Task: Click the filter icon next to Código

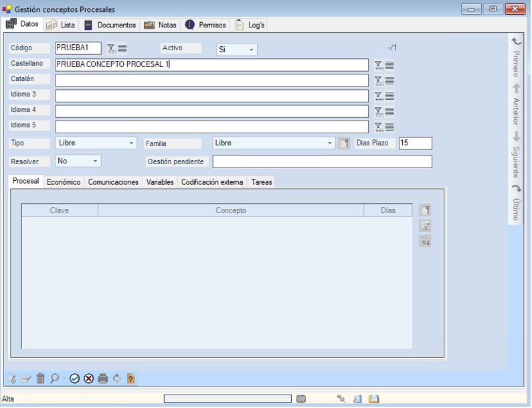Action: (111, 48)
